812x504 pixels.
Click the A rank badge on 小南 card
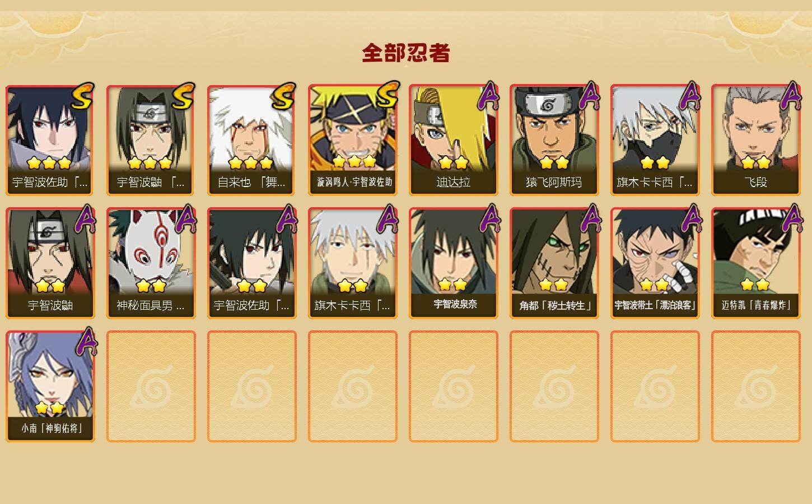(x=85, y=342)
